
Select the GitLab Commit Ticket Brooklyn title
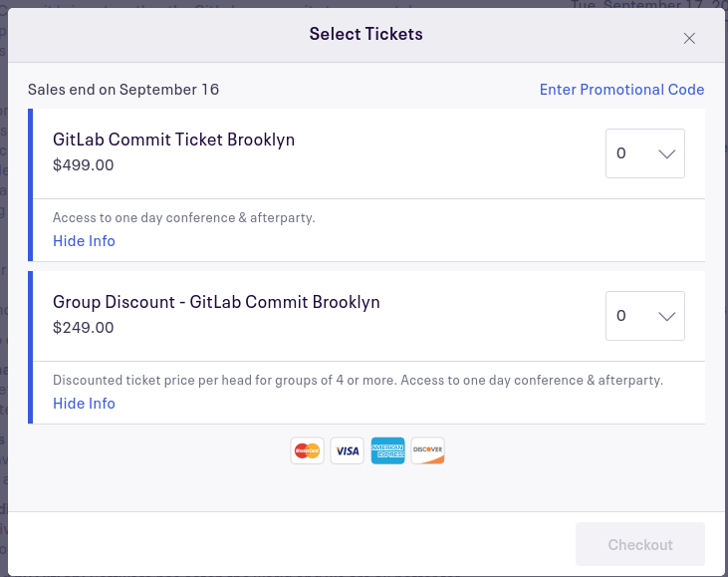(x=173, y=140)
